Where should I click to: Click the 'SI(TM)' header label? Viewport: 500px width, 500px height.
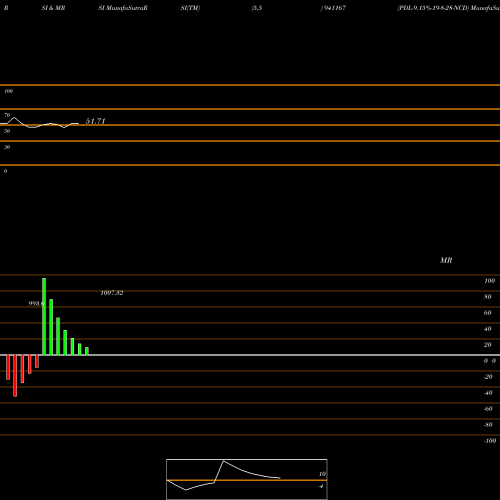(190, 8)
